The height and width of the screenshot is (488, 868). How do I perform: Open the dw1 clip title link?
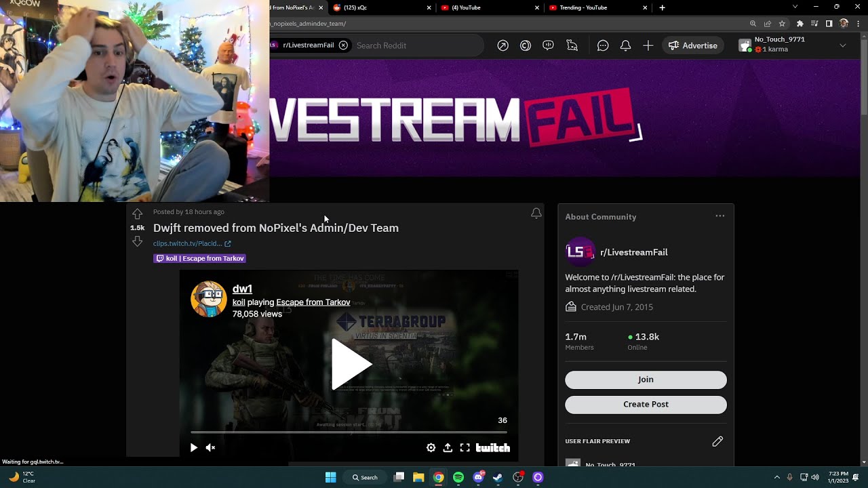[x=242, y=289]
